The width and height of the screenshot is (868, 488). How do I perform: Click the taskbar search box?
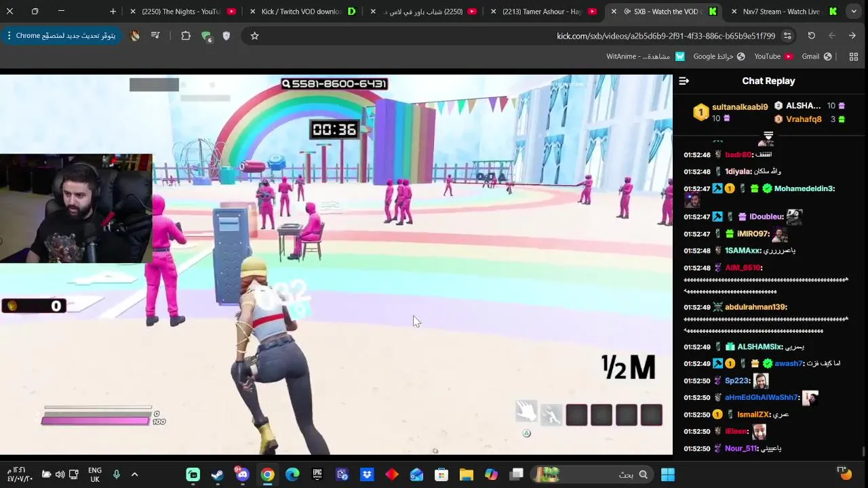593,474
